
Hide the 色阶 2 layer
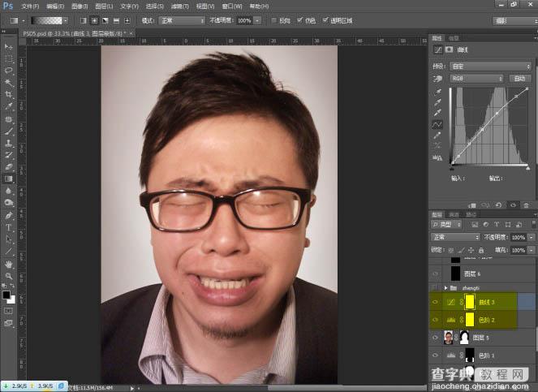(436, 320)
